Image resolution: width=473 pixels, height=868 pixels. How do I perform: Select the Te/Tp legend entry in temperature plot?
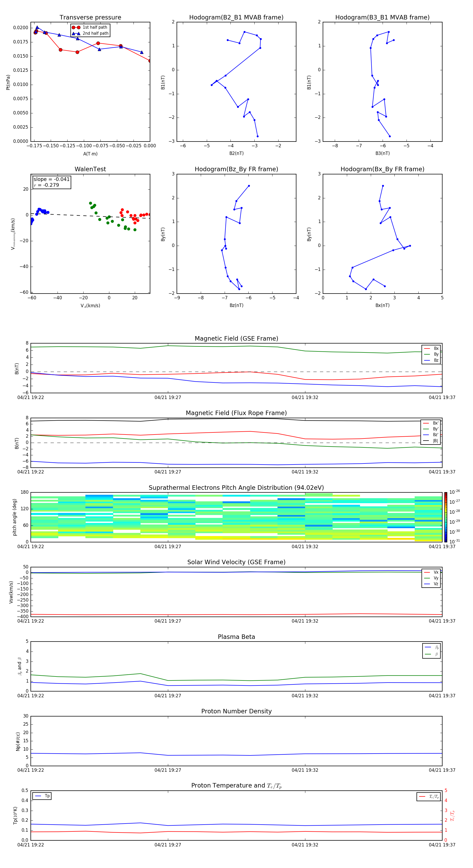tap(429, 797)
